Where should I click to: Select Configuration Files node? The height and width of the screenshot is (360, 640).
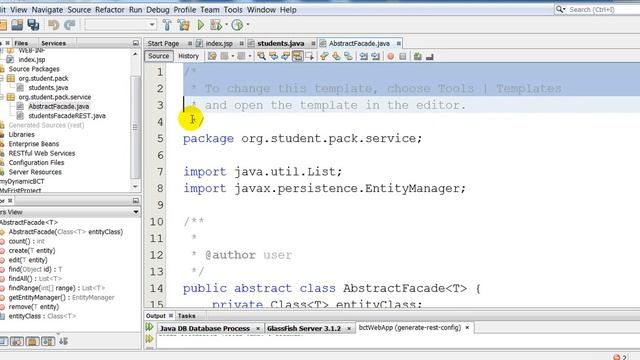[36, 163]
